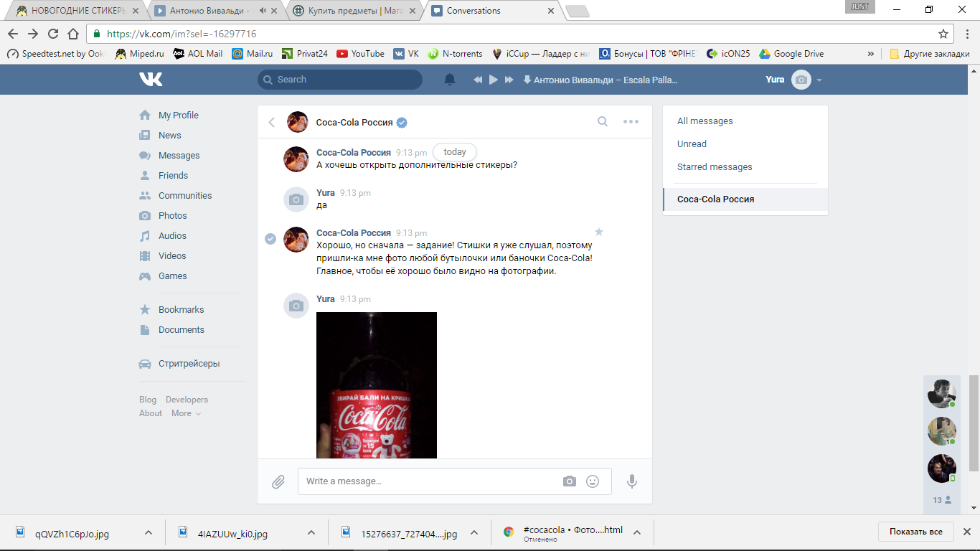980x551 pixels.
Task: Click the Documents page icon
Action: click(x=145, y=329)
